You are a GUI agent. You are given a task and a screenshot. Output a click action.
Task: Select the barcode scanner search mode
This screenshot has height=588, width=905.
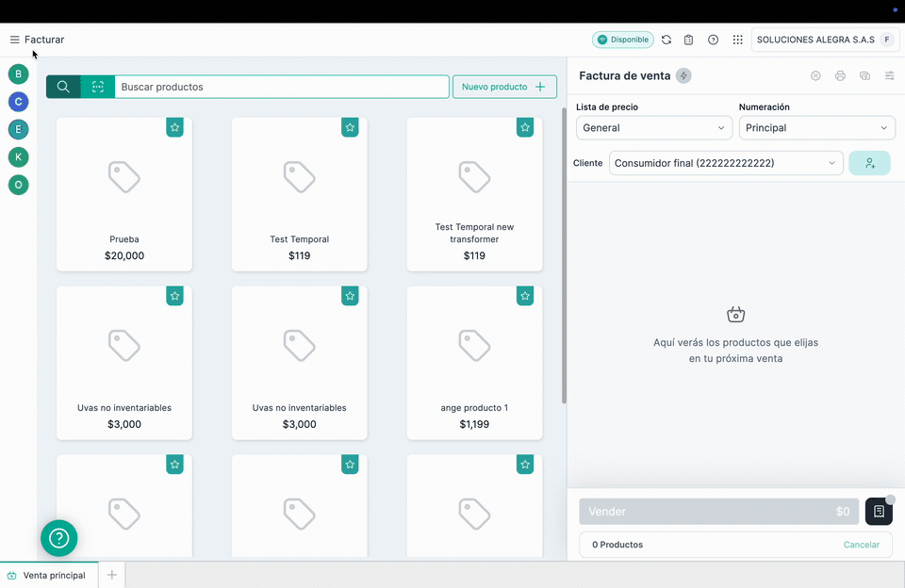98,87
